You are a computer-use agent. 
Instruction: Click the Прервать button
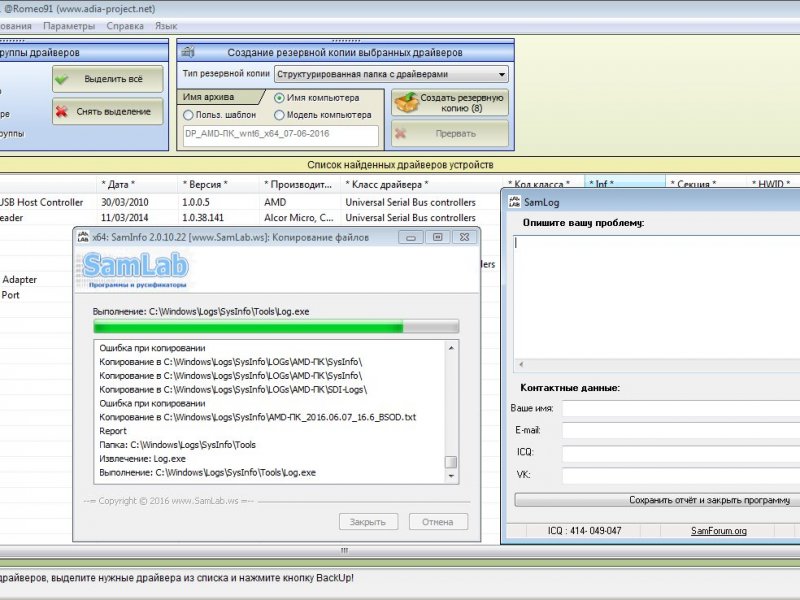[450, 134]
